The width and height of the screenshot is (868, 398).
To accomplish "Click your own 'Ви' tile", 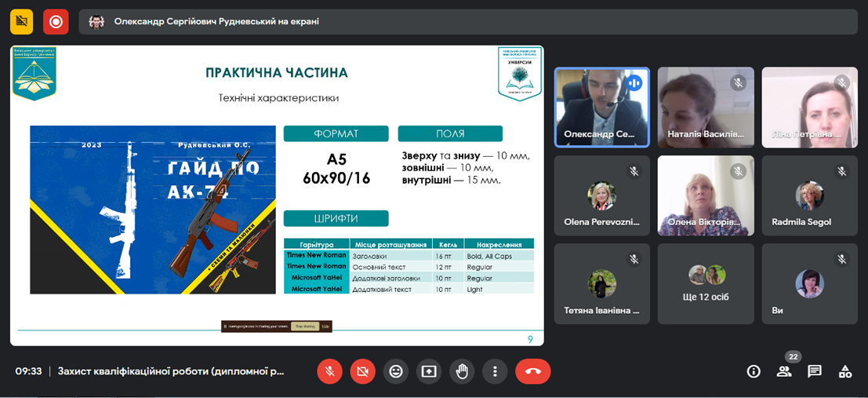I will point(810,284).
